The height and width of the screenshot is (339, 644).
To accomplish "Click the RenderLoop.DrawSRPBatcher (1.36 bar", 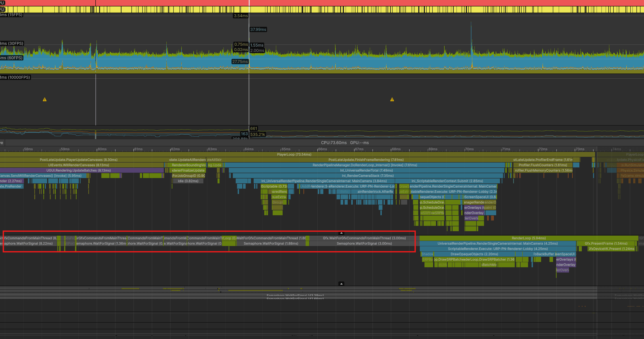I will pyautogui.click(x=490, y=260).
